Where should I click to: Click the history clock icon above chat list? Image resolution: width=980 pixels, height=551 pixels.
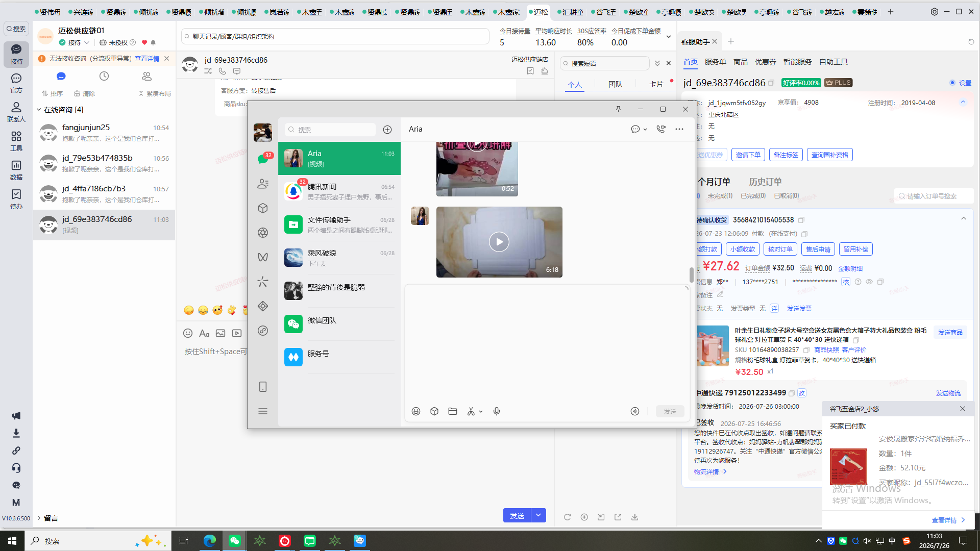point(104,76)
